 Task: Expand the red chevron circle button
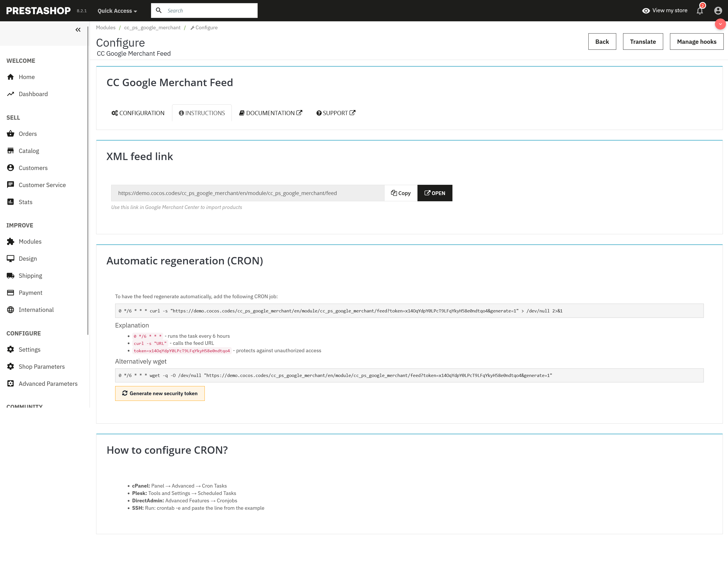pyautogui.click(x=720, y=24)
